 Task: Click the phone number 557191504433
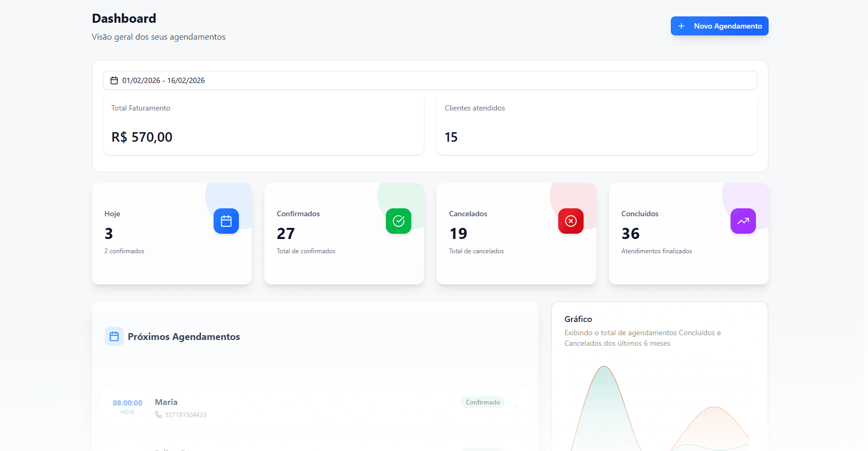pyautogui.click(x=186, y=415)
